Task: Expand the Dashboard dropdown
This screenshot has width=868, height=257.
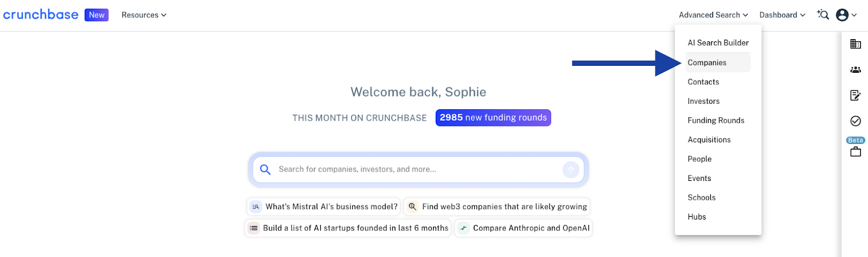Action: (782, 15)
